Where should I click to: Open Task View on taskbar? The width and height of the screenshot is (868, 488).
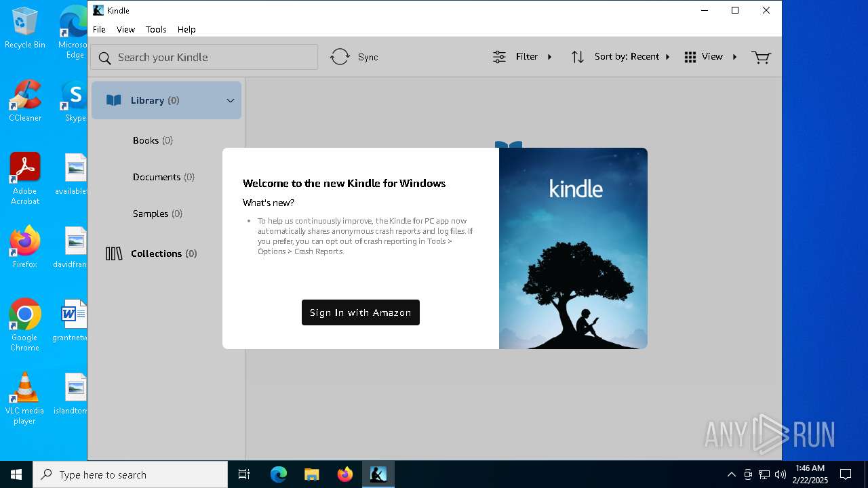pyautogui.click(x=244, y=474)
